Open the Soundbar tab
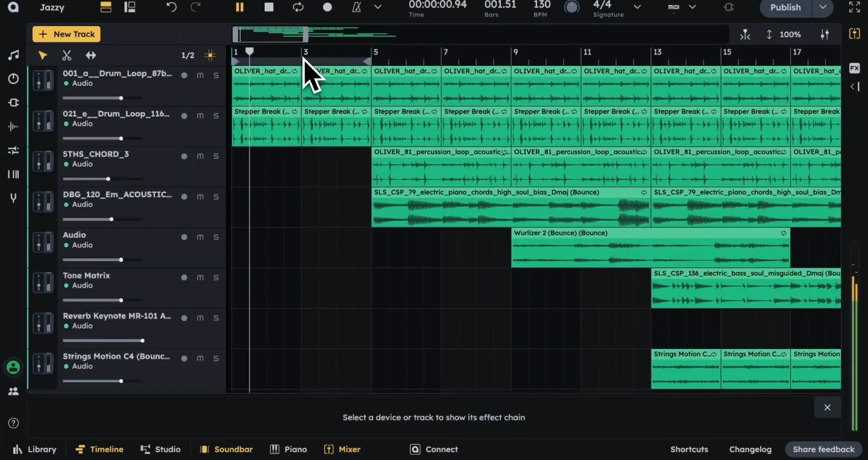Screen dimensions: 868x460 coord(226,449)
